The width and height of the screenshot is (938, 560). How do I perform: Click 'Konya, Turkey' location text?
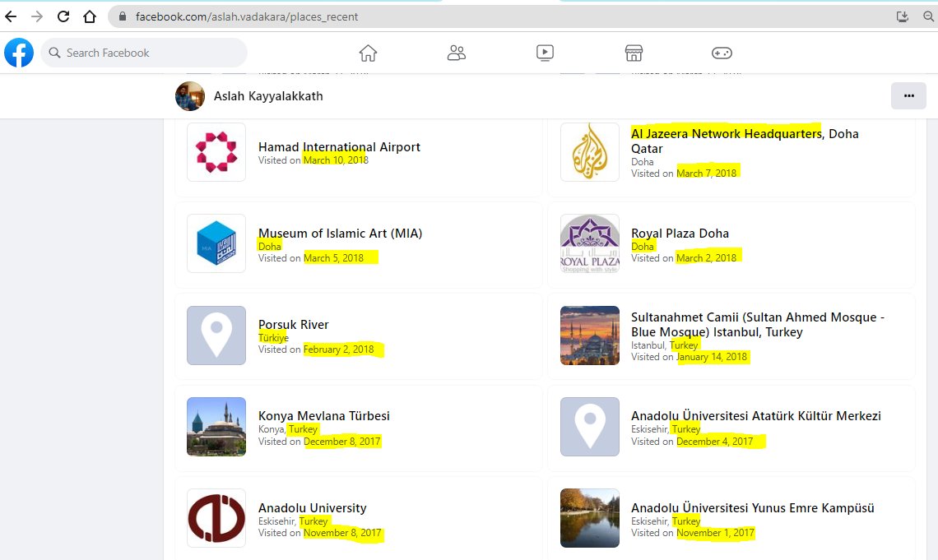pos(288,429)
